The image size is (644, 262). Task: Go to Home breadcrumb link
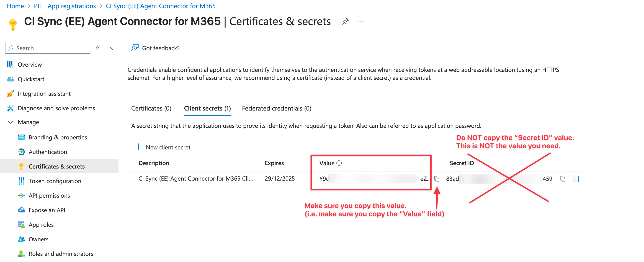[15, 6]
